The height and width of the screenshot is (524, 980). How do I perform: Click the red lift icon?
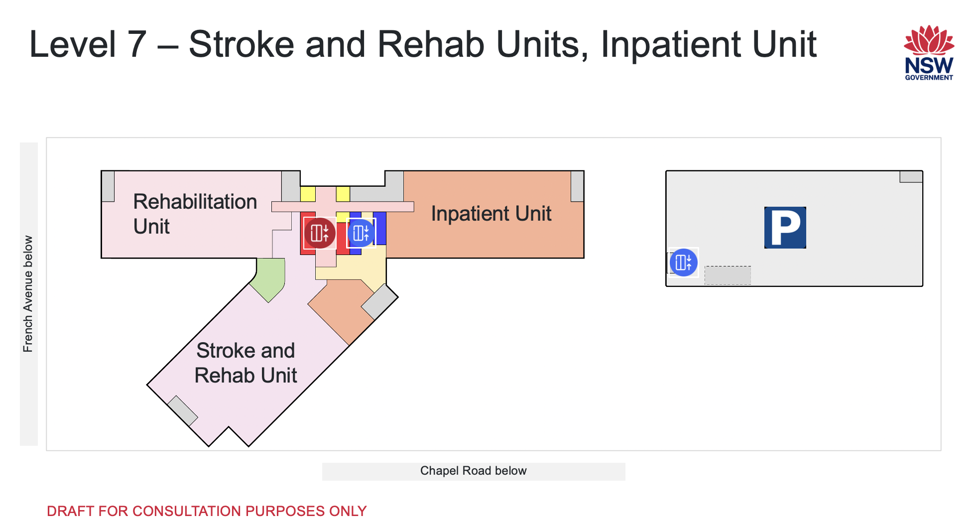pyautogui.click(x=320, y=233)
